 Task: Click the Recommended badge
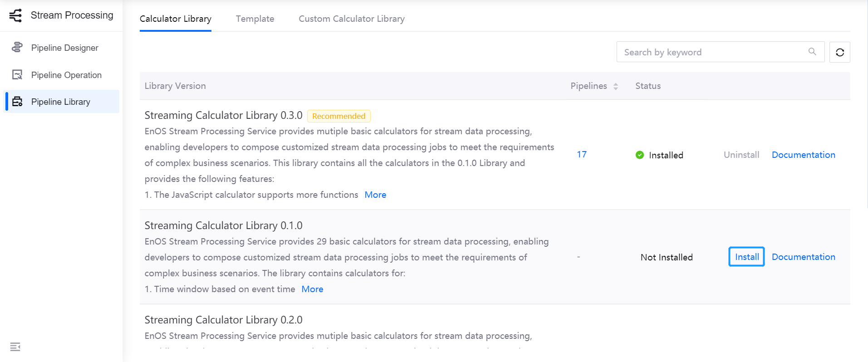[339, 116]
